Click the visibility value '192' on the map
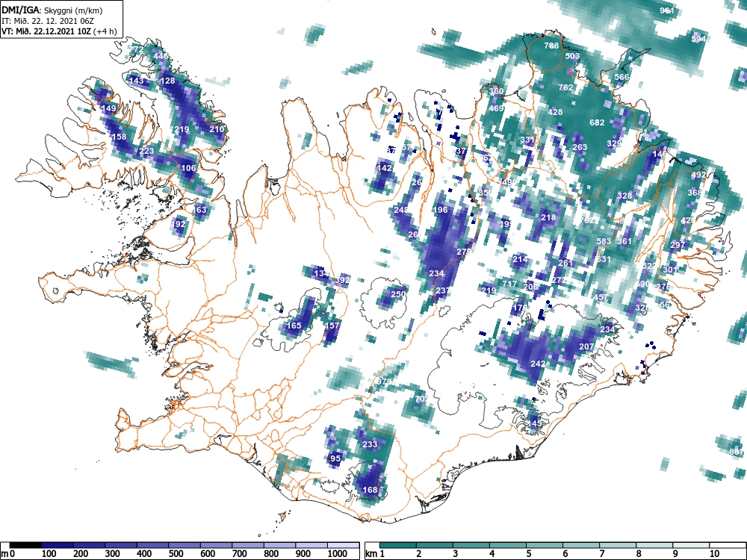 click(179, 224)
